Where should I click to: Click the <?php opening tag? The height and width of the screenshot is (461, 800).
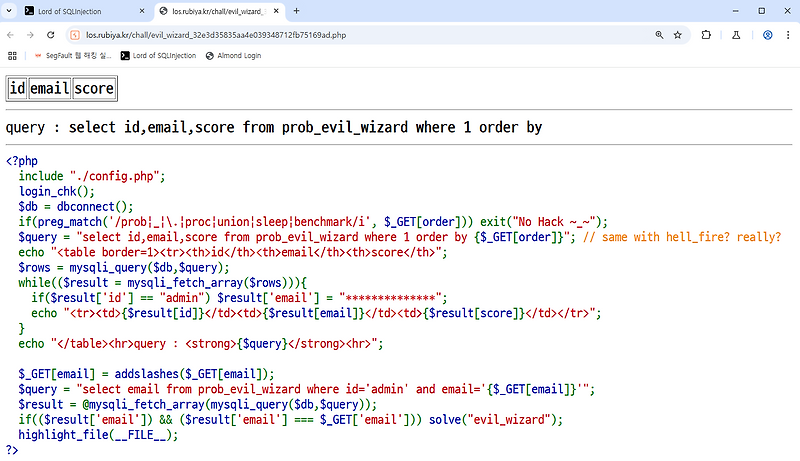pyautogui.click(x=21, y=161)
